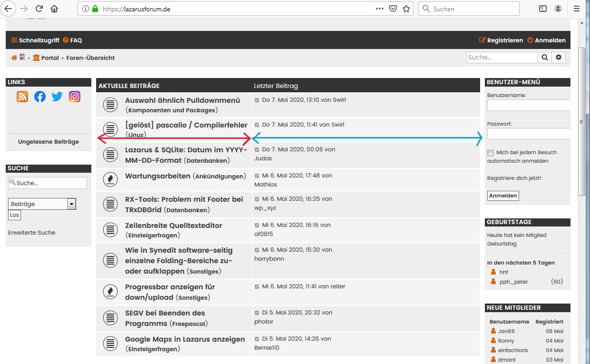Click the Pocket save icon
Viewport: 590px width, 364px height.
click(393, 9)
